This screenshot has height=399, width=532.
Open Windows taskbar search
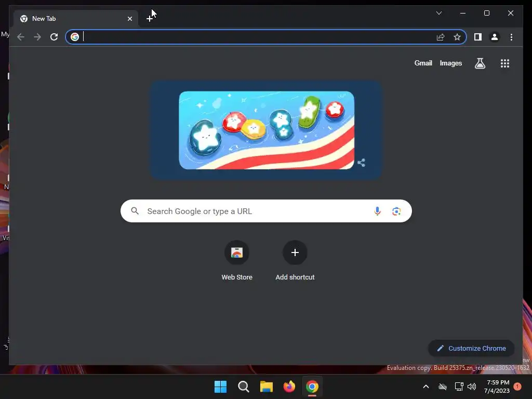pyautogui.click(x=243, y=387)
